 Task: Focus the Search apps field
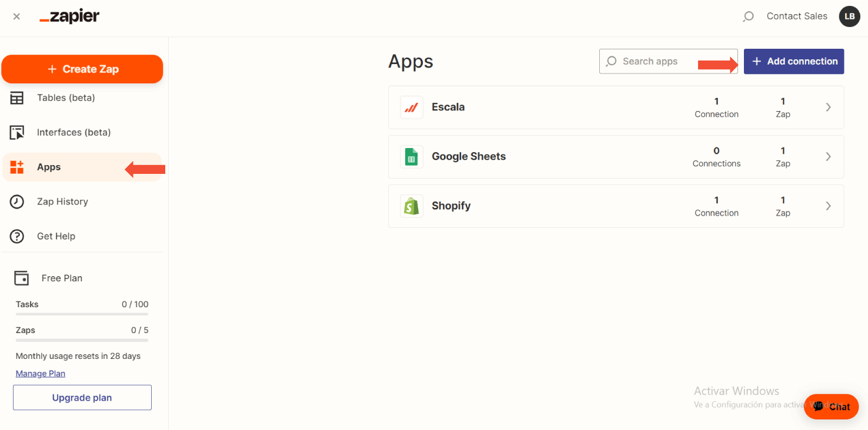pyautogui.click(x=669, y=61)
